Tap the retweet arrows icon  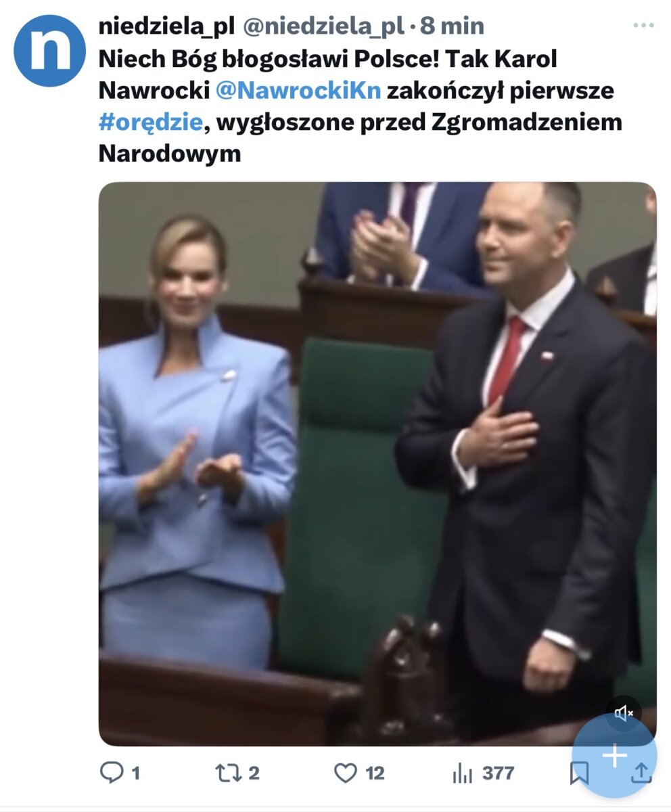coord(228,773)
